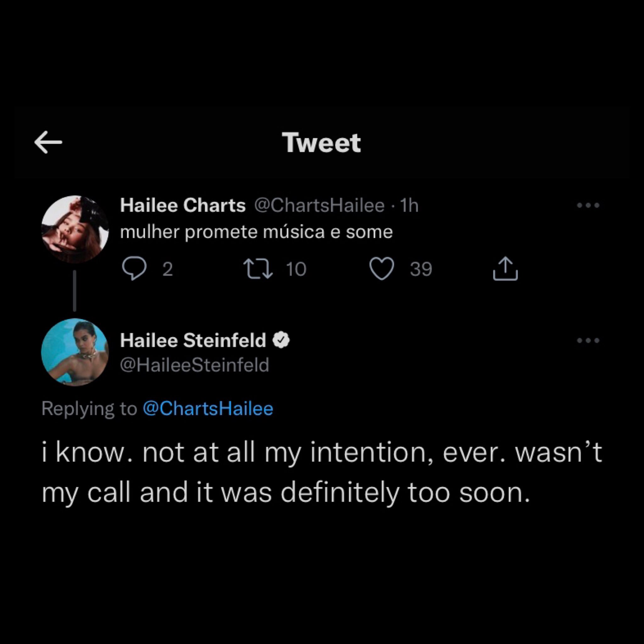Click the 1h timestamp

tap(409, 205)
